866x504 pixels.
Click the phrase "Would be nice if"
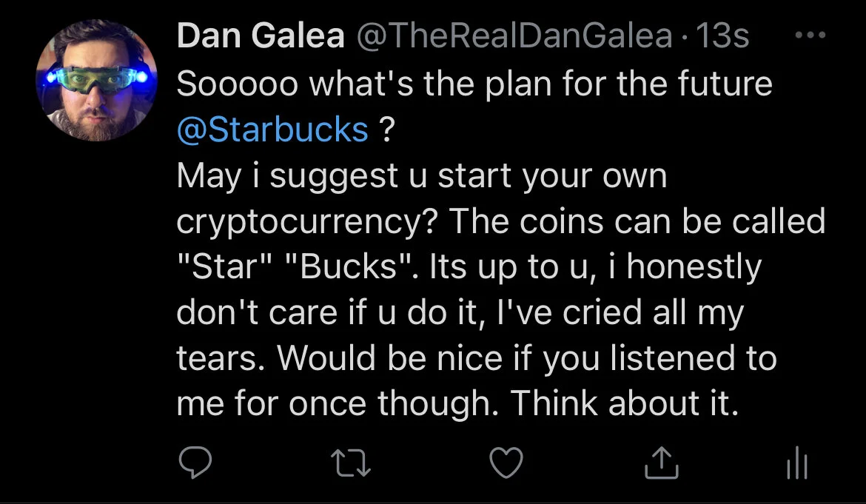(403, 357)
